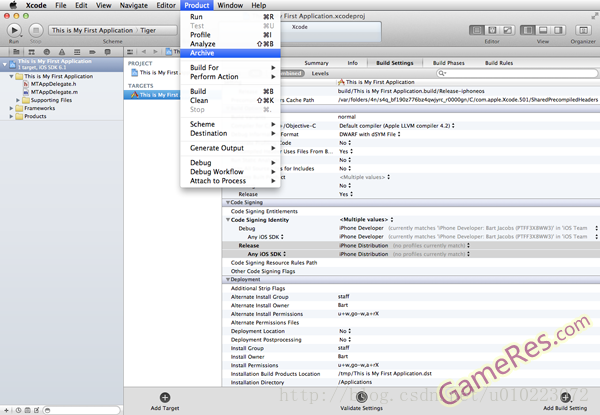The width and height of the screenshot is (600, 415).
Task: Open the Generate Output submenu
Action: 230,148
